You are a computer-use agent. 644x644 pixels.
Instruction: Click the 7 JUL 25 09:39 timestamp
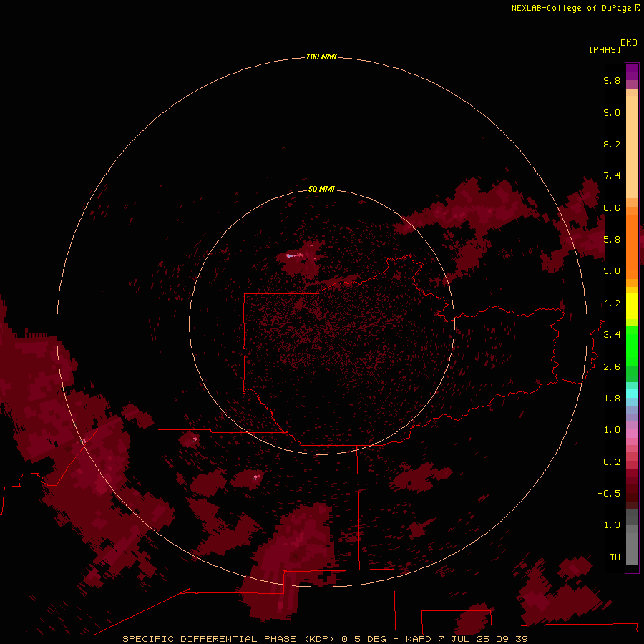tap(482, 639)
